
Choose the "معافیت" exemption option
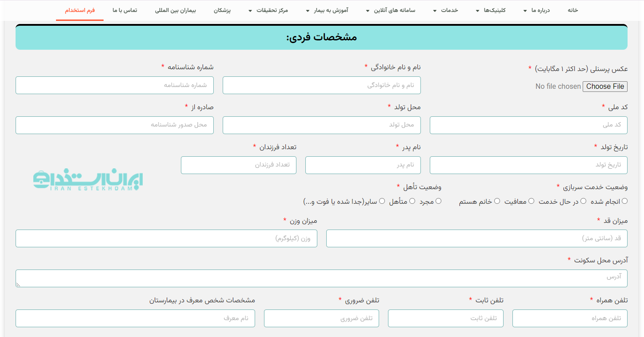531,201
